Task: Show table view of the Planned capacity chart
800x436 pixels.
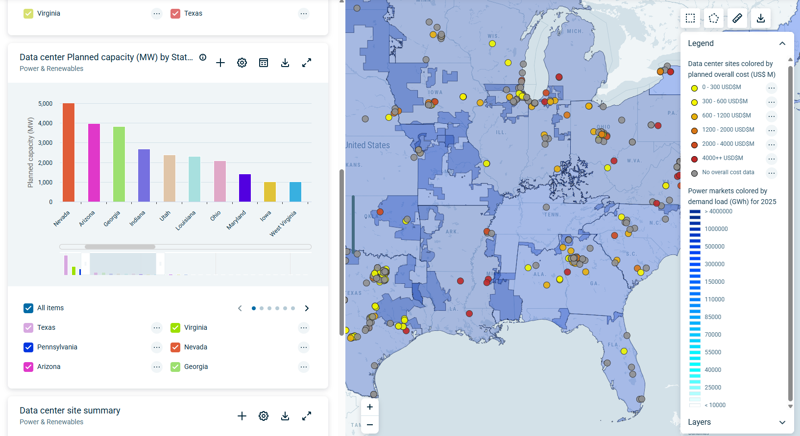Action: pyautogui.click(x=263, y=63)
